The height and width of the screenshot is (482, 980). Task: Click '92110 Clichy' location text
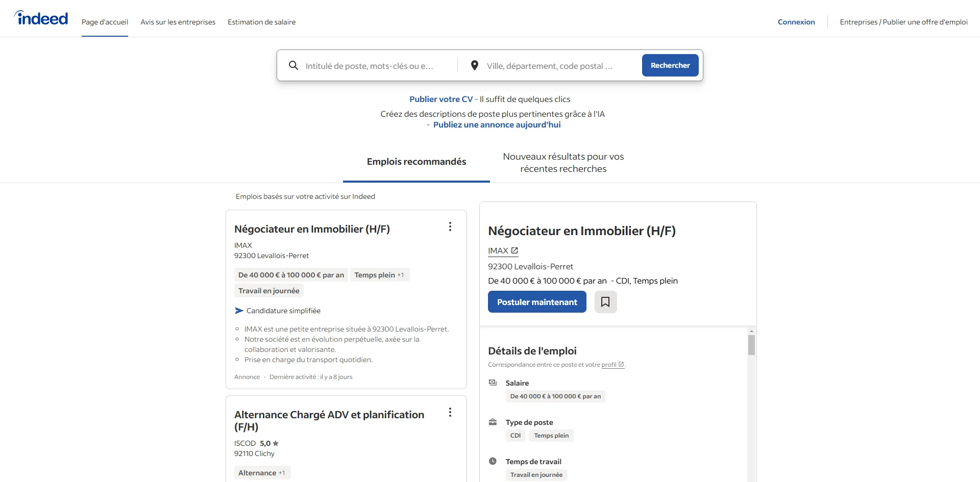click(x=254, y=453)
